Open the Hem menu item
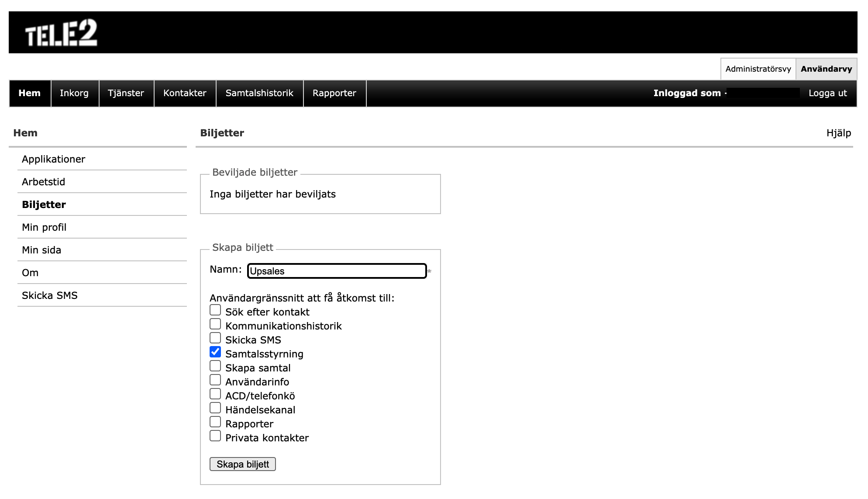This screenshot has width=868, height=499. click(30, 93)
